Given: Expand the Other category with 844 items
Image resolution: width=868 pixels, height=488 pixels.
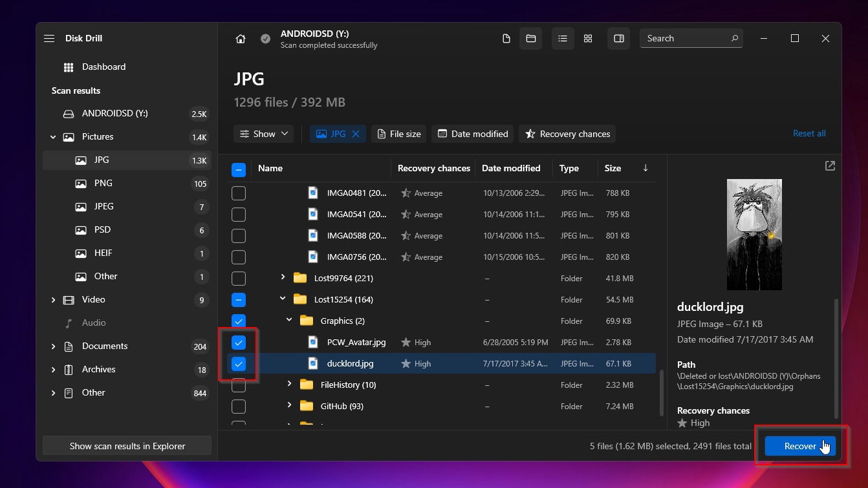Looking at the screenshot, I should pos(53,393).
